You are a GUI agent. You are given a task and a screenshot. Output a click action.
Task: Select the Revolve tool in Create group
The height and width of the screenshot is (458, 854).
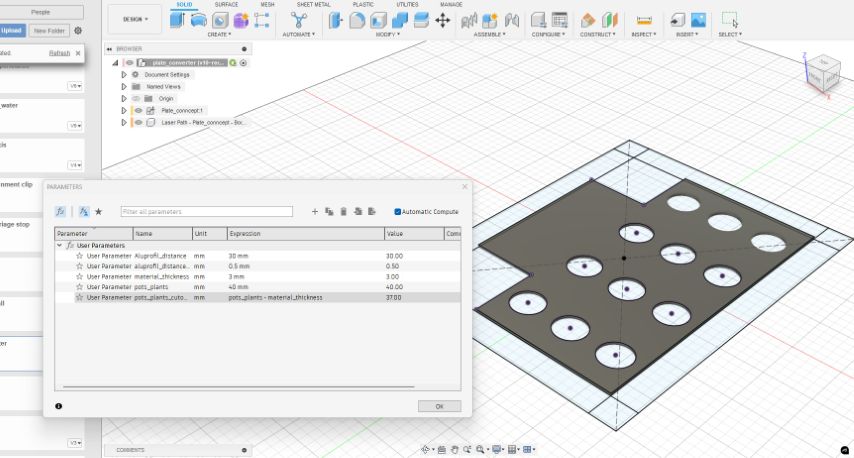(199, 20)
